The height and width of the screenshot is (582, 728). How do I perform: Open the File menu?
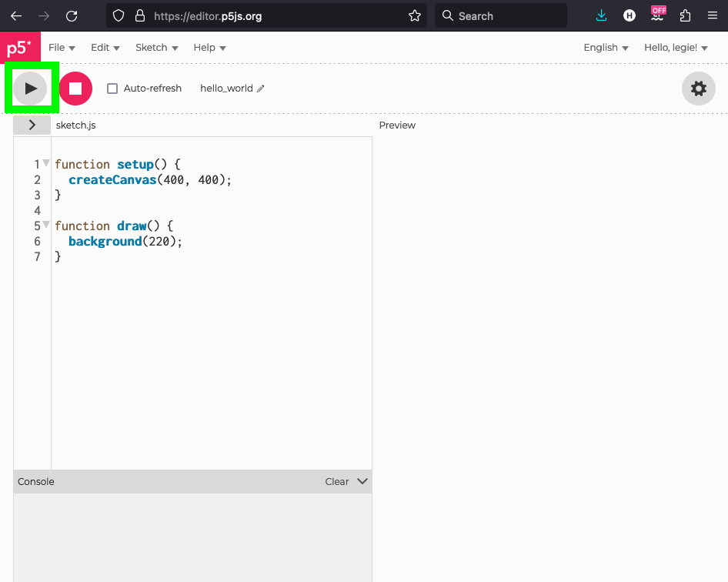(62, 48)
